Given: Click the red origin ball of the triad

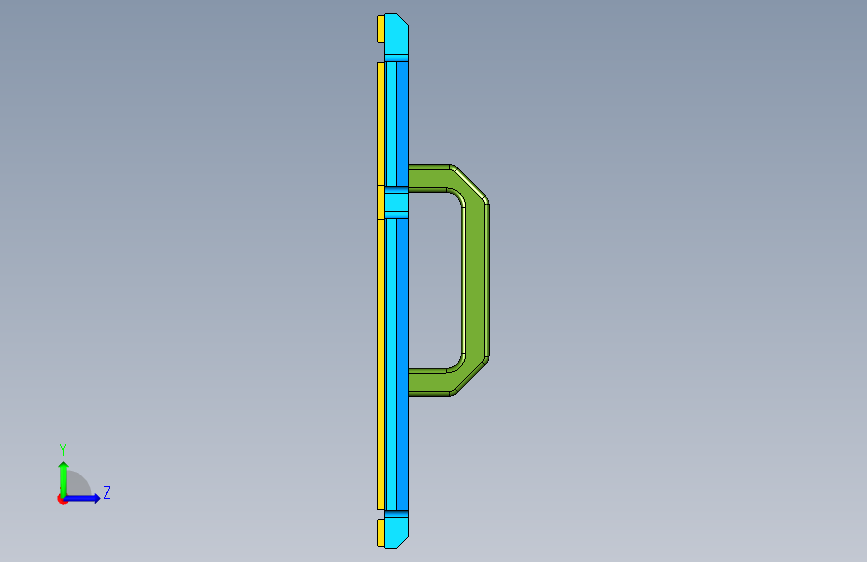Looking at the screenshot, I should [62, 499].
